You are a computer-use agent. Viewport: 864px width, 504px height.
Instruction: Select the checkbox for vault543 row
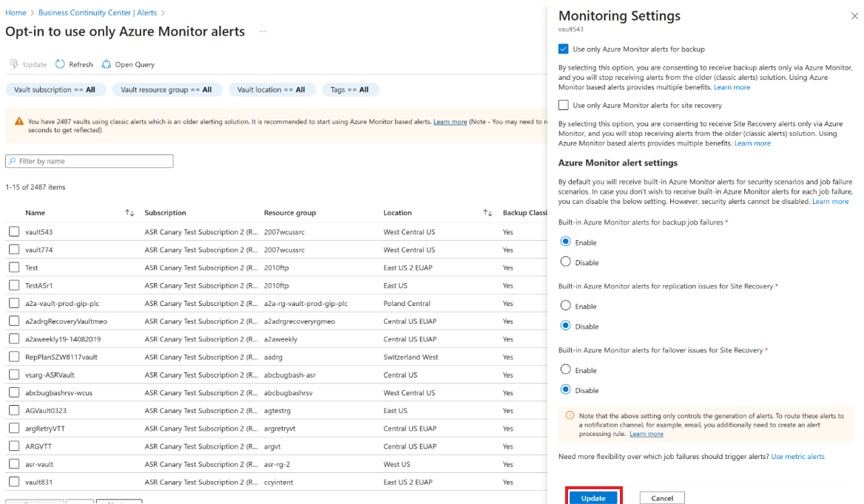13,231
